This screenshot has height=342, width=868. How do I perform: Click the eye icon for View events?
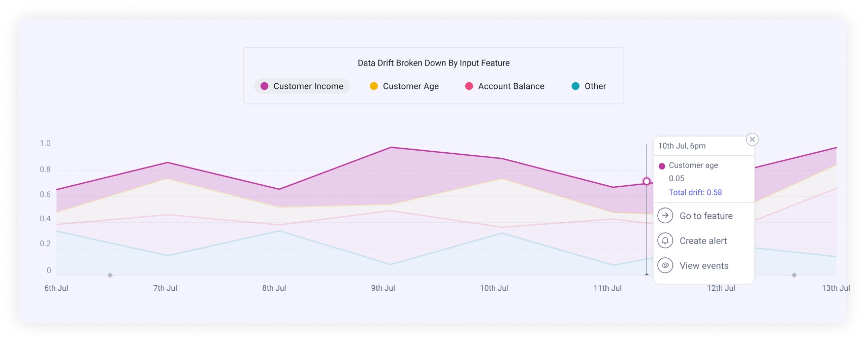pos(665,265)
